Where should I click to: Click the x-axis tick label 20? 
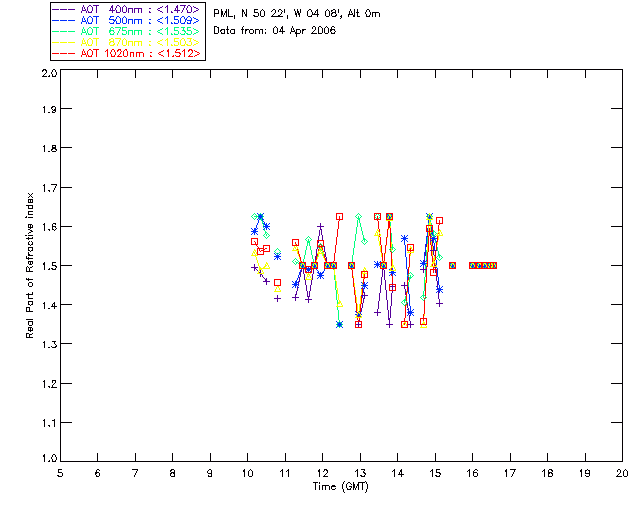tap(622, 473)
